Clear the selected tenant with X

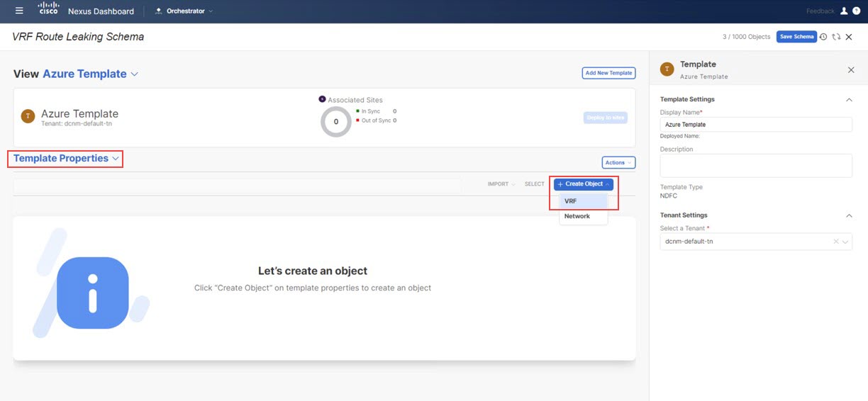pyautogui.click(x=836, y=242)
